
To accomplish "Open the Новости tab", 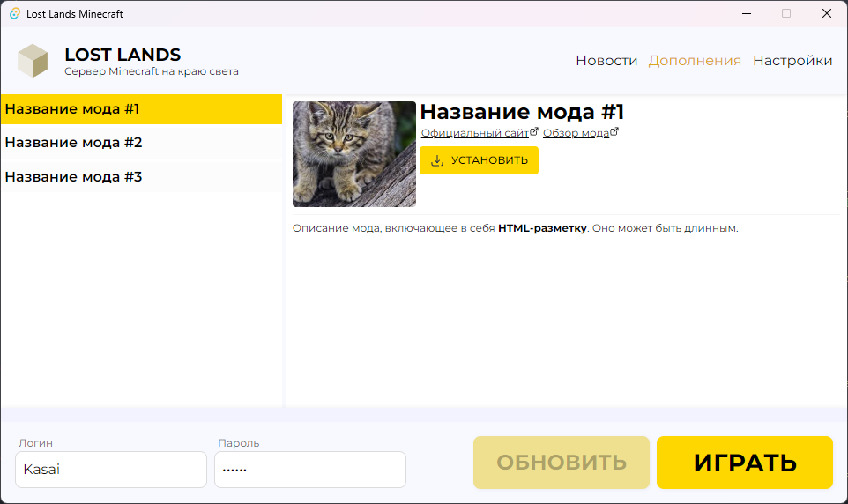I will (606, 61).
